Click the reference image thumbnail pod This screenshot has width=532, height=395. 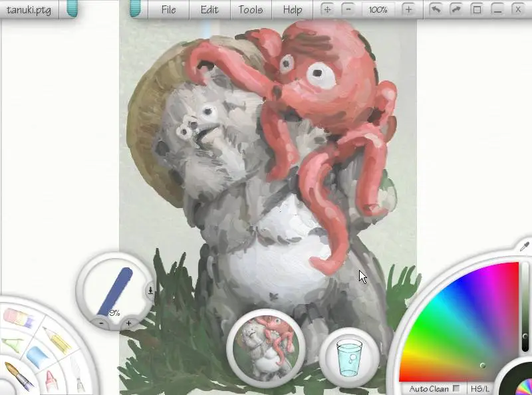click(x=265, y=348)
